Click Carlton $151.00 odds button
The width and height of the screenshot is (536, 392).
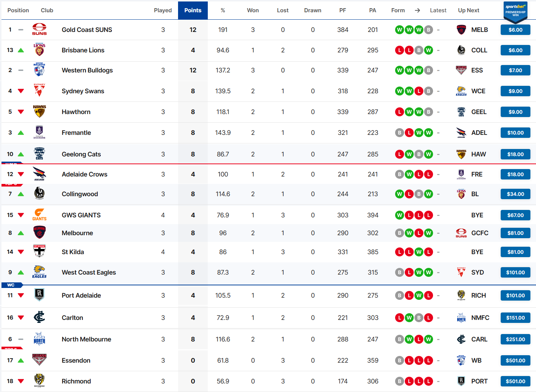(516, 318)
